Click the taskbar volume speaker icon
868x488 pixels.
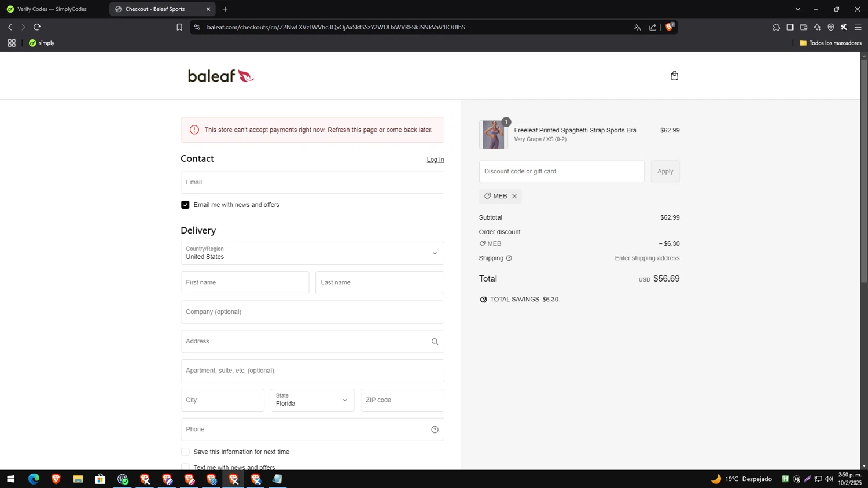(x=829, y=479)
